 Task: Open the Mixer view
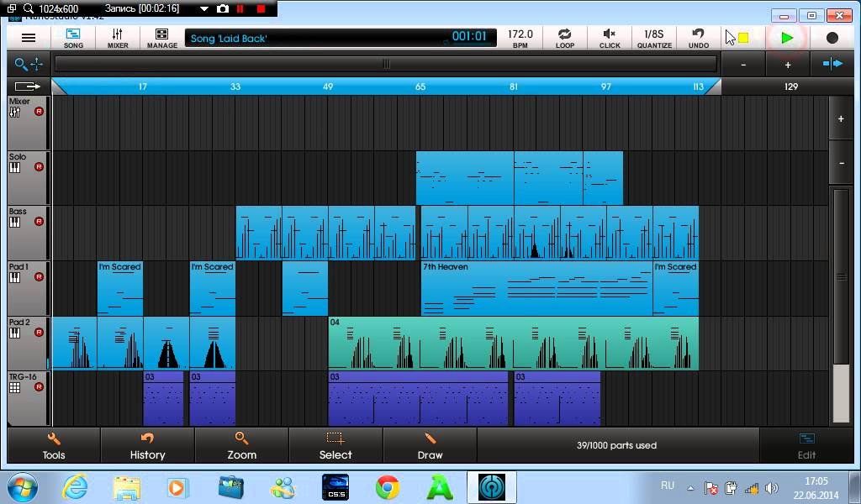[x=118, y=38]
